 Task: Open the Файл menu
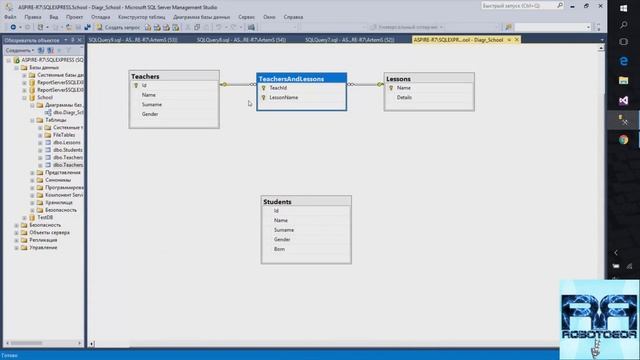[10, 17]
